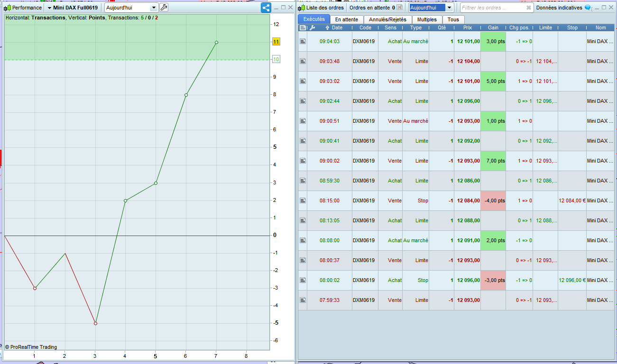
Task: Click the Performance window candlestick icon
Action: 7,8
